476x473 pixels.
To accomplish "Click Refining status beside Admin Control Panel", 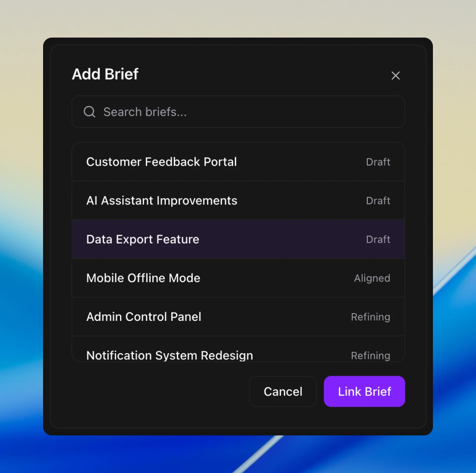I will [370, 317].
